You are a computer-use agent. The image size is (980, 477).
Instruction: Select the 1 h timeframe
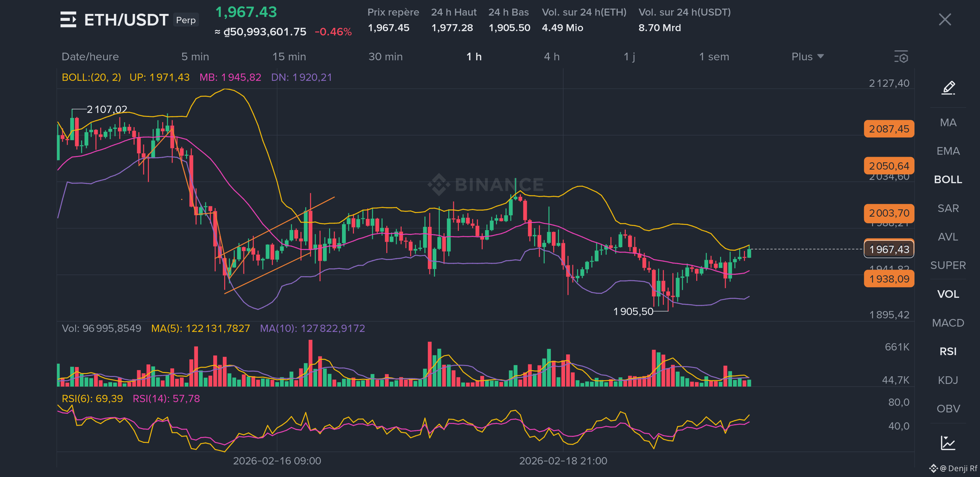point(474,57)
